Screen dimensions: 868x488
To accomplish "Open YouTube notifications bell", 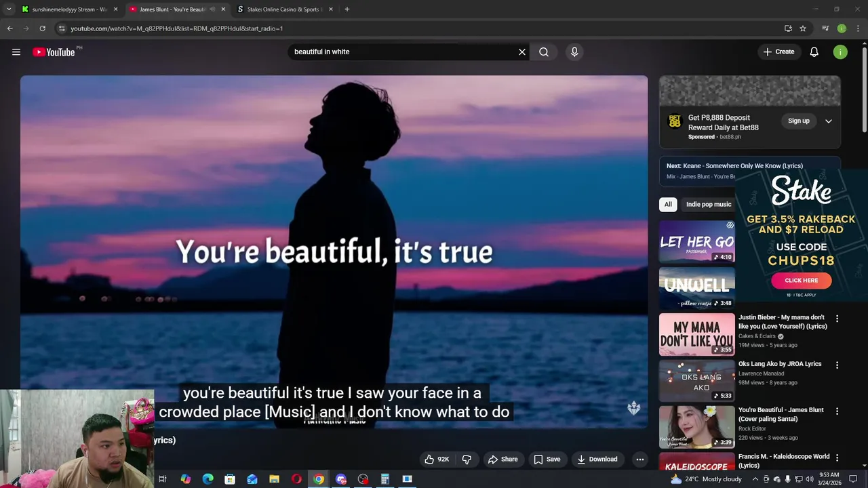I will [x=814, y=52].
